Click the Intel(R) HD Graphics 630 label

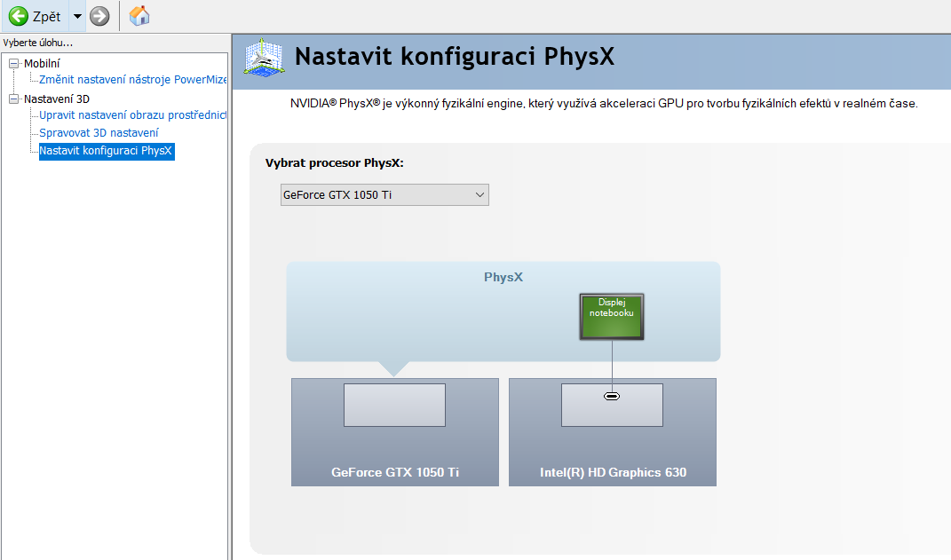(613, 472)
